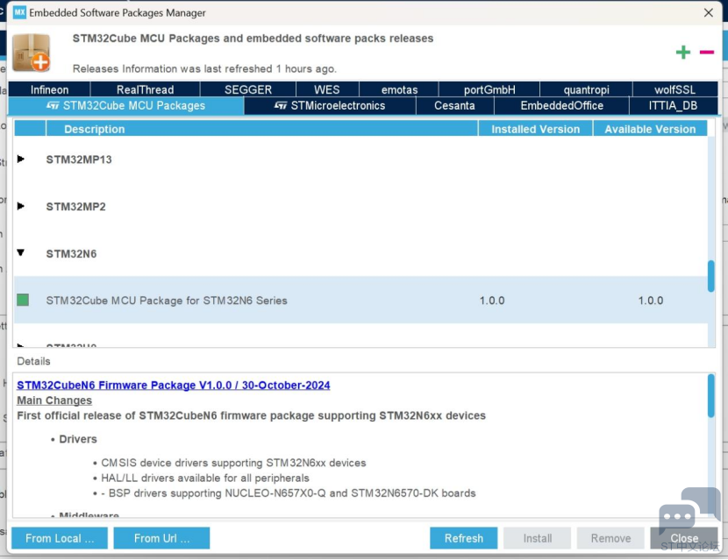Click the Close button

coord(684,538)
